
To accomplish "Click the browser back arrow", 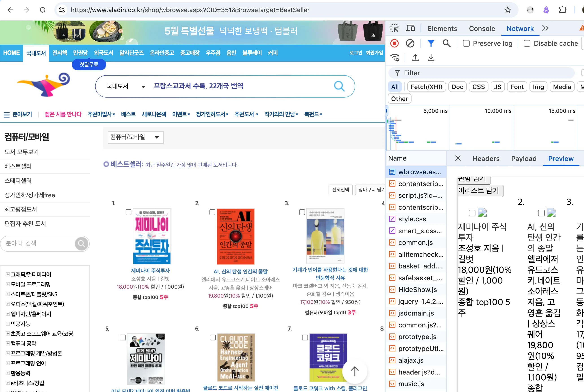I will 11,10.
